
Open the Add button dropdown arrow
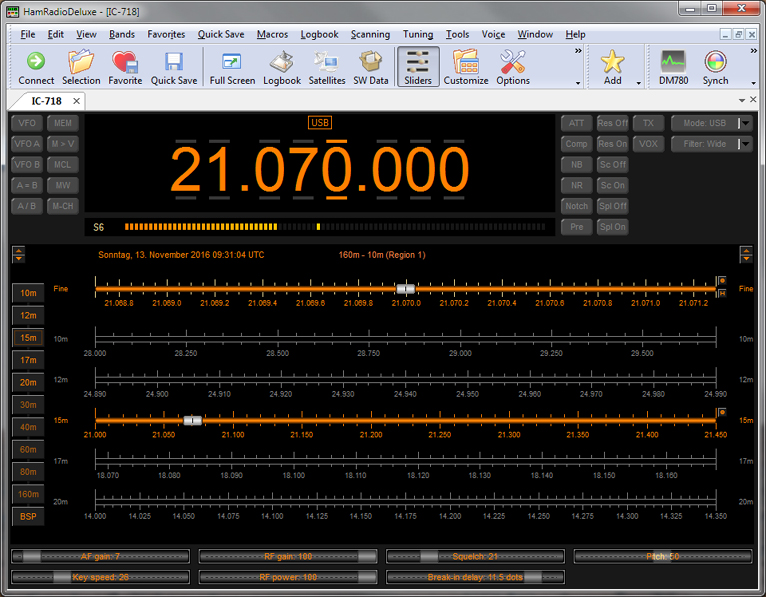tap(638, 83)
